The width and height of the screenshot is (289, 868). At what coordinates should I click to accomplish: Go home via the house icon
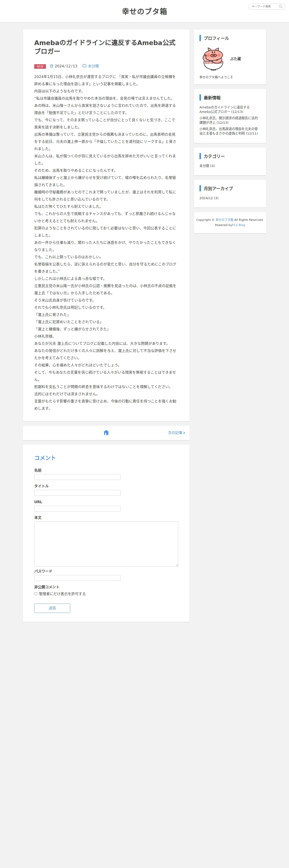pos(106,433)
